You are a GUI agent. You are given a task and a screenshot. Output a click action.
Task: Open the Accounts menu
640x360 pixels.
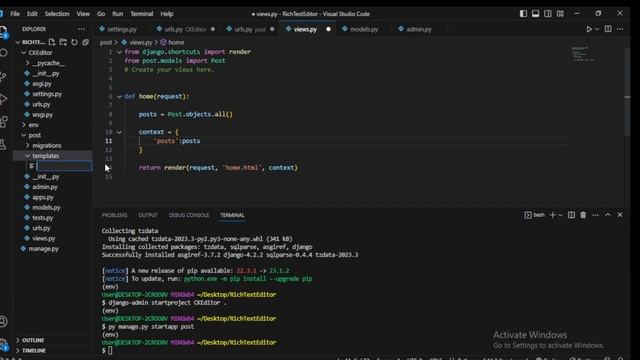(4, 322)
